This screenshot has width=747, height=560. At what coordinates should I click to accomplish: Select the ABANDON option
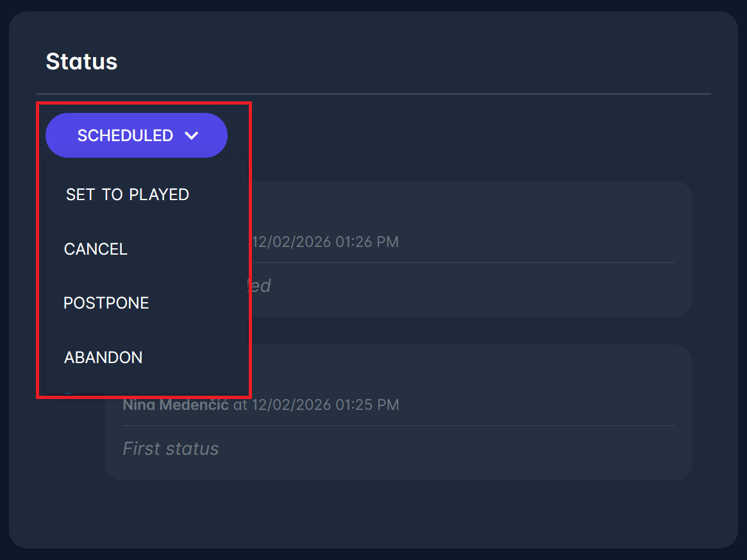tap(103, 357)
